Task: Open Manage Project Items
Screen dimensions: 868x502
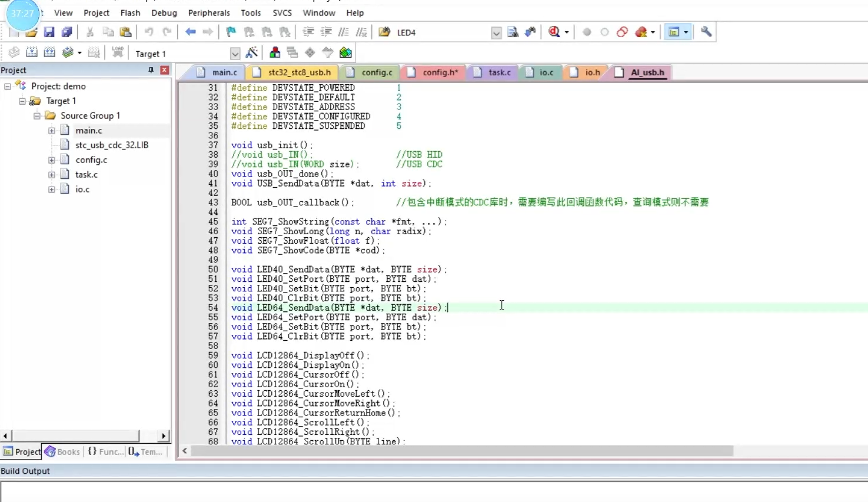Action: tap(275, 53)
